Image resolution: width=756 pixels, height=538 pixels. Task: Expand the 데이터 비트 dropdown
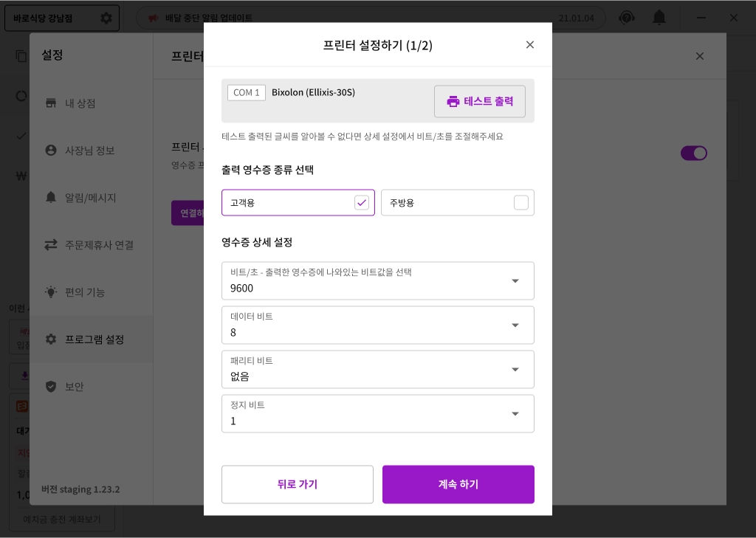tap(515, 325)
